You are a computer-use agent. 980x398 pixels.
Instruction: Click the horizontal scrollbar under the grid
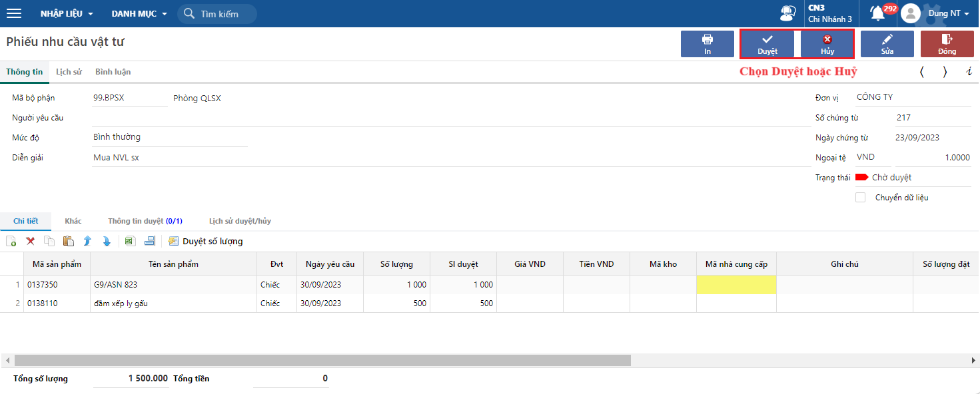[x=322, y=360]
